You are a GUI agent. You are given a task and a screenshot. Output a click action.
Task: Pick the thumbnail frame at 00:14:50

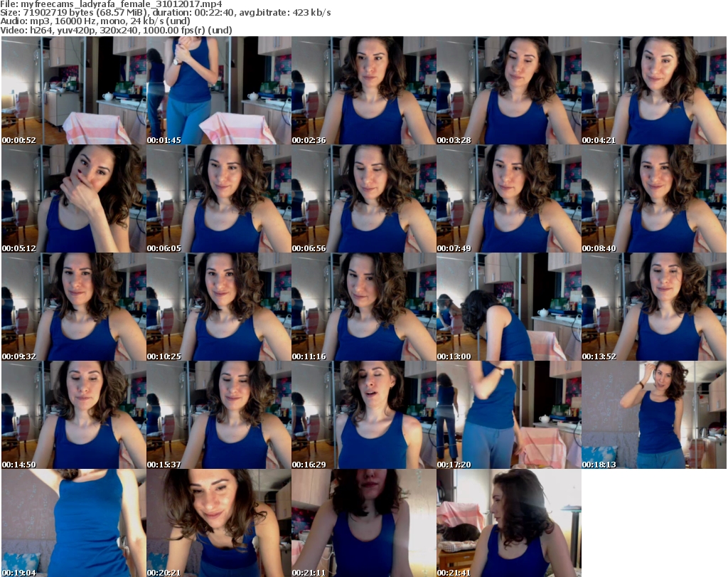74,415
